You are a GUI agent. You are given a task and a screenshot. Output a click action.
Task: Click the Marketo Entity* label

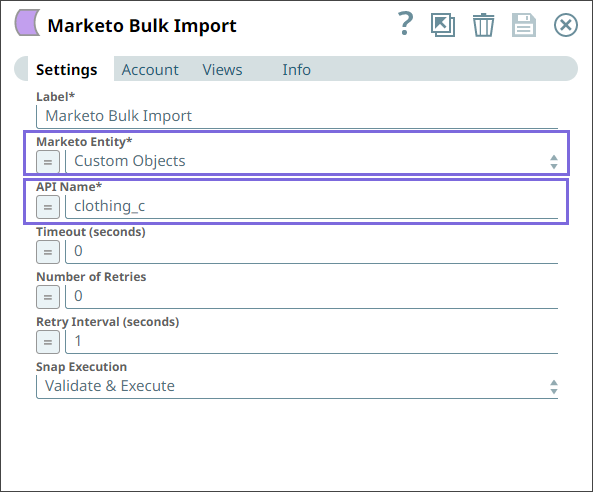[84, 142]
